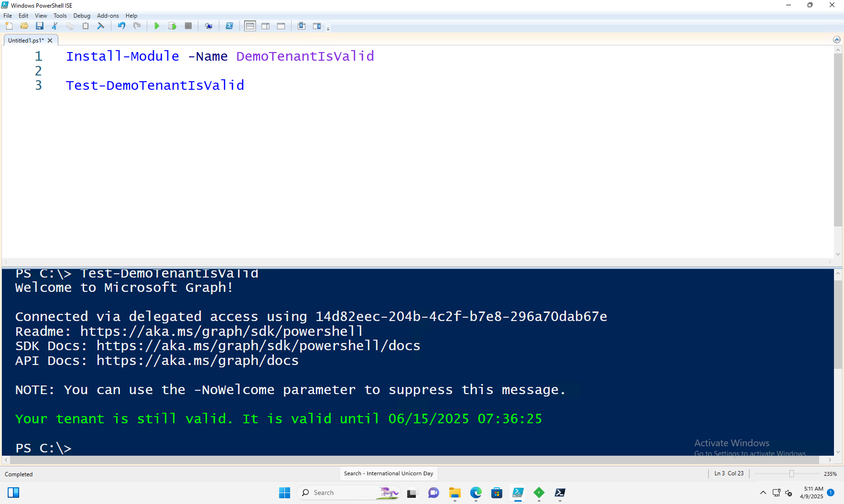Close the Untitled1.ps1 tab
844x504 pixels.
pos(50,41)
